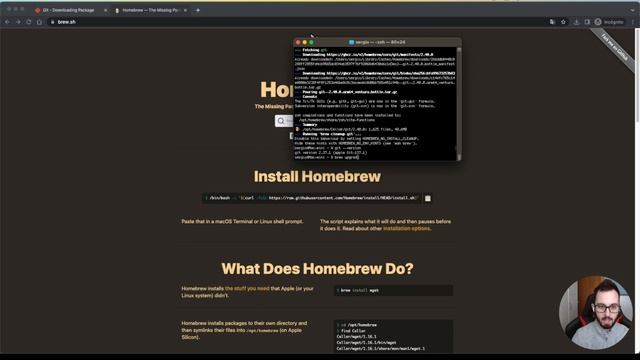Viewport: 640px width, 360px height.
Task: Click the What Does Homebrew Do? heading
Action: point(317,269)
